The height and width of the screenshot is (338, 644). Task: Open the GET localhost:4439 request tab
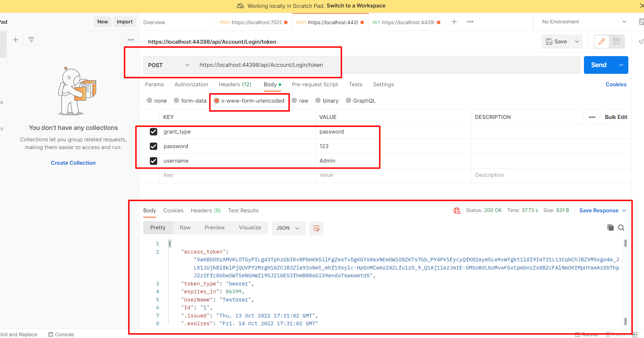[406, 22]
